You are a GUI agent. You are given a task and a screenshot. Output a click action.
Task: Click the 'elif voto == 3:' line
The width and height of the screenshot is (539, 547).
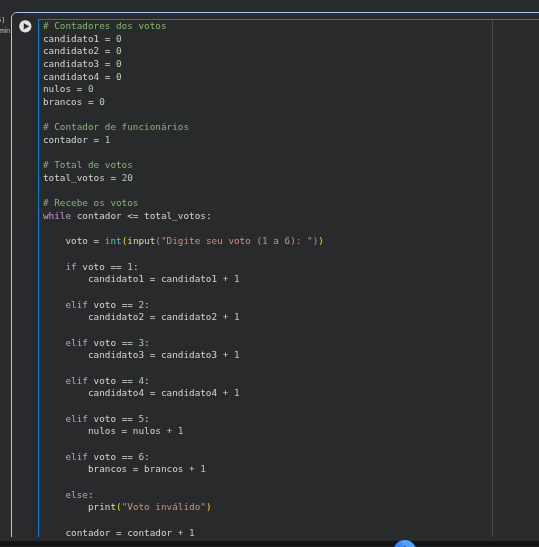pos(107,343)
